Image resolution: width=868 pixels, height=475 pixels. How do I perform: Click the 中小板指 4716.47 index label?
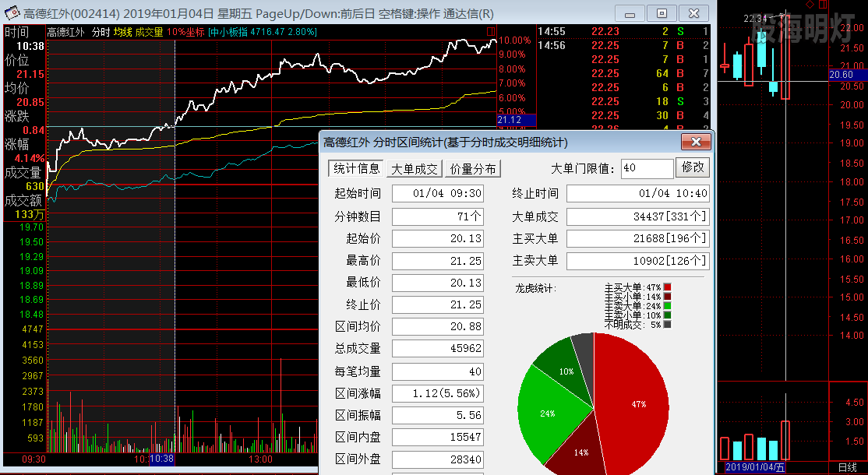pos(263,32)
